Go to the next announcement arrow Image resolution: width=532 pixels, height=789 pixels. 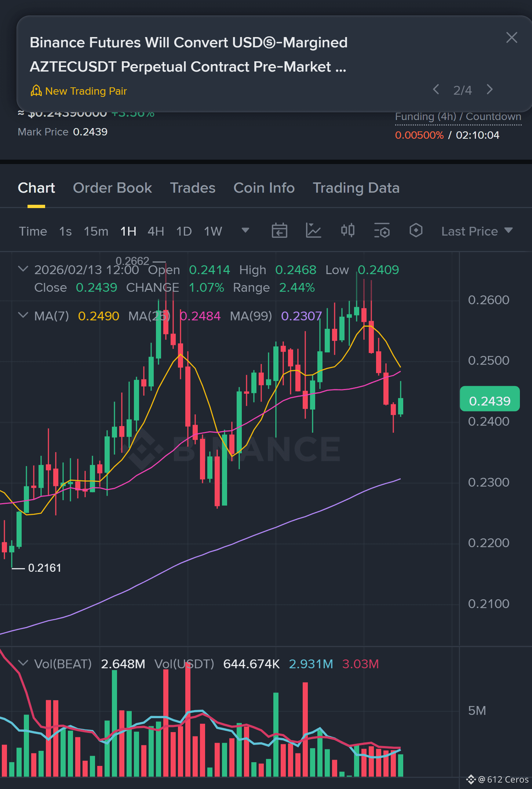point(489,90)
